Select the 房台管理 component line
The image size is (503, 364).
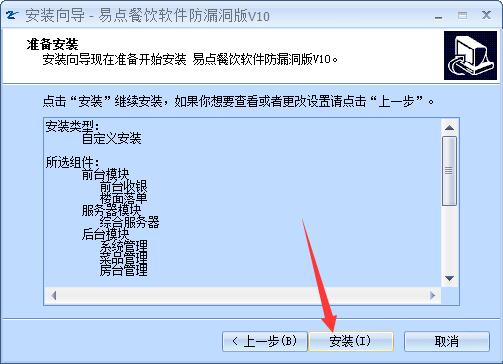123,270
